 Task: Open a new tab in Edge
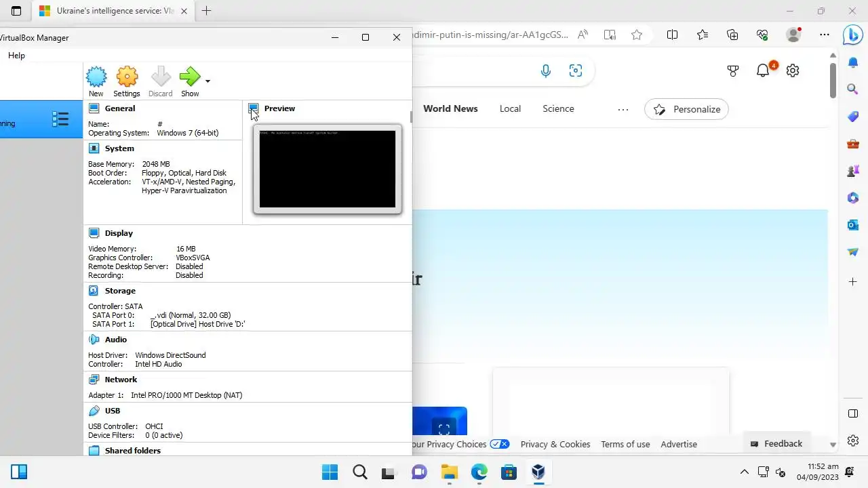coord(207,11)
